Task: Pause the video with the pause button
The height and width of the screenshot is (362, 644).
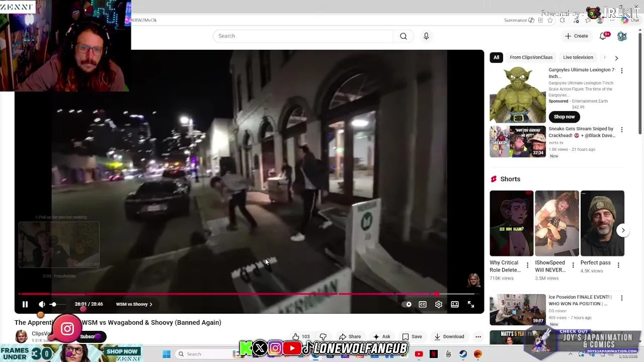Action: pyautogui.click(x=25, y=304)
